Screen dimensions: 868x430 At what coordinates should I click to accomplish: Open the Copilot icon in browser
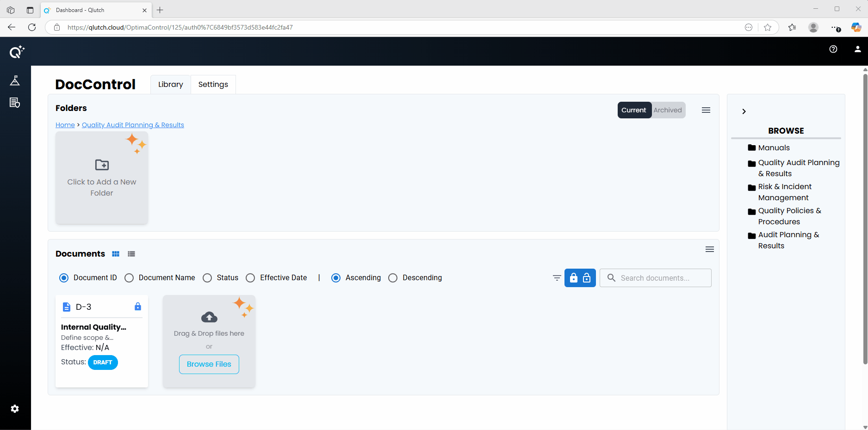tap(856, 27)
